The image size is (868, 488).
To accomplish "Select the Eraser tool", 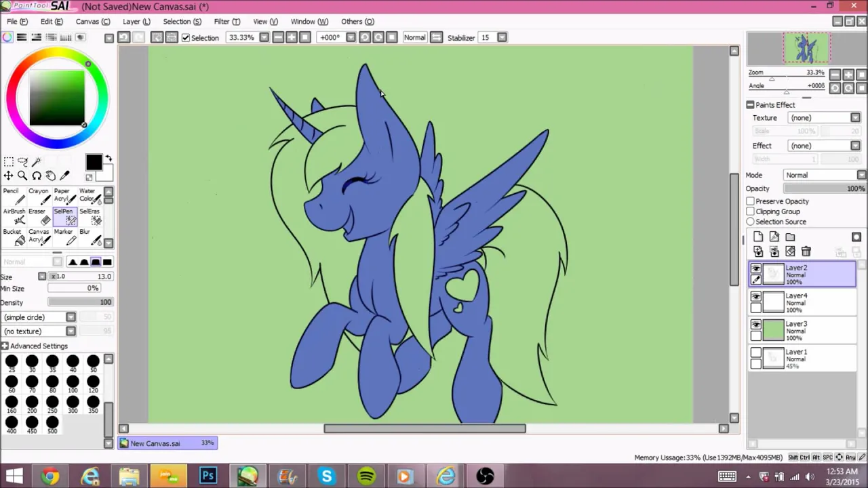I will 38,216.
